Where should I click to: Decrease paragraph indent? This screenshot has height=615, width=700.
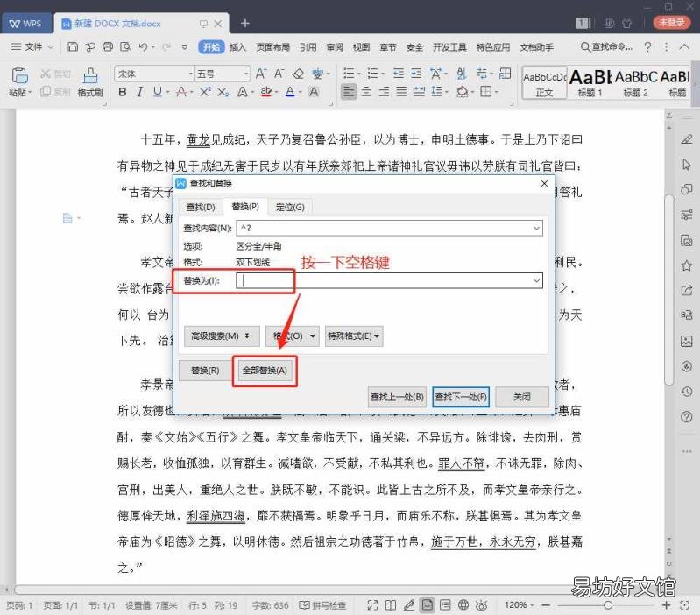point(399,74)
